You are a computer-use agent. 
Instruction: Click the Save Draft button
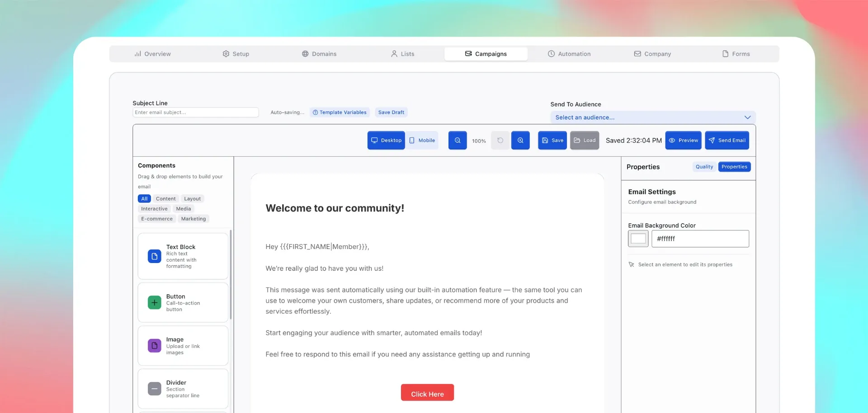(x=391, y=113)
